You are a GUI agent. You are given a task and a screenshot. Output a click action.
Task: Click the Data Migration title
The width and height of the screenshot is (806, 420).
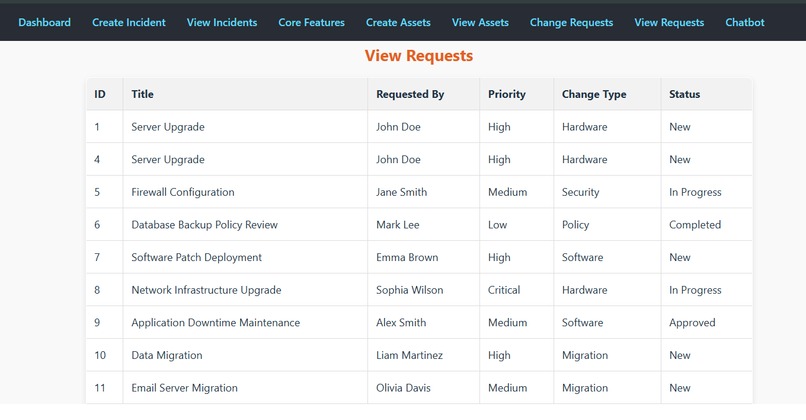click(167, 355)
